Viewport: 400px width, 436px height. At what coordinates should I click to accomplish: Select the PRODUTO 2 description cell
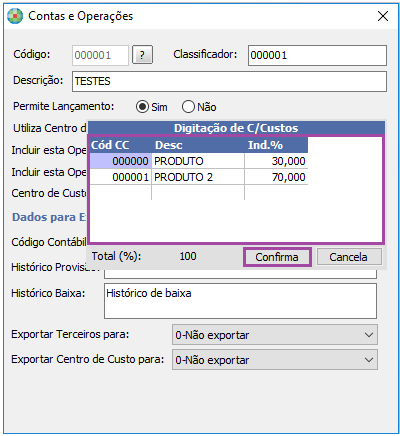[x=198, y=177]
